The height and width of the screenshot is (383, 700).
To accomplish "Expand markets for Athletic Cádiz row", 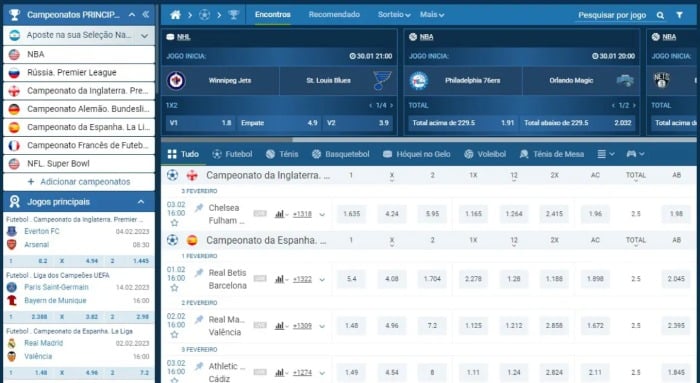I will [x=322, y=373].
